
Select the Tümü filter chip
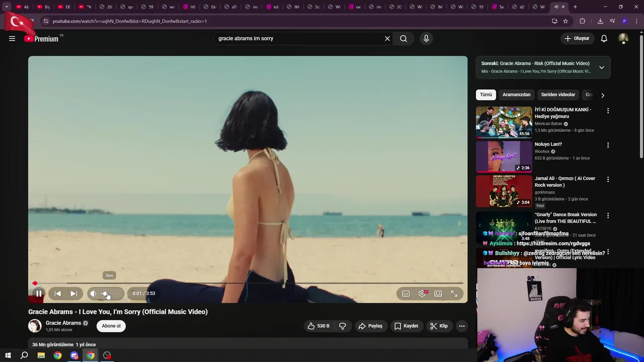(486, 95)
